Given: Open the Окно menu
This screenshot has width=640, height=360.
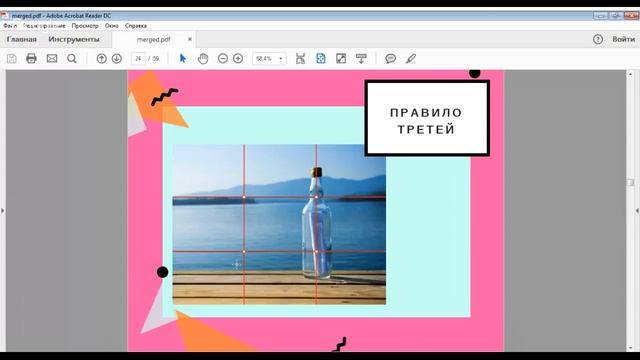Looking at the screenshot, I should 111,26.
